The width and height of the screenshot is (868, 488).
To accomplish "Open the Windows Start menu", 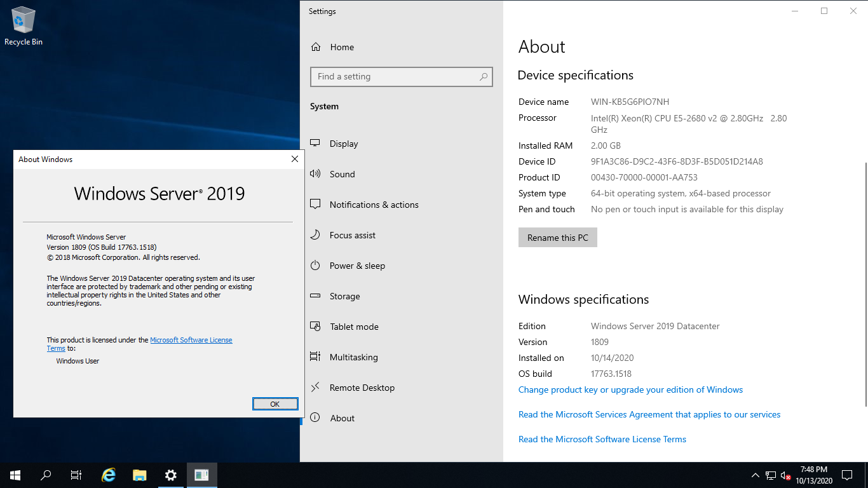I will 15,475.
